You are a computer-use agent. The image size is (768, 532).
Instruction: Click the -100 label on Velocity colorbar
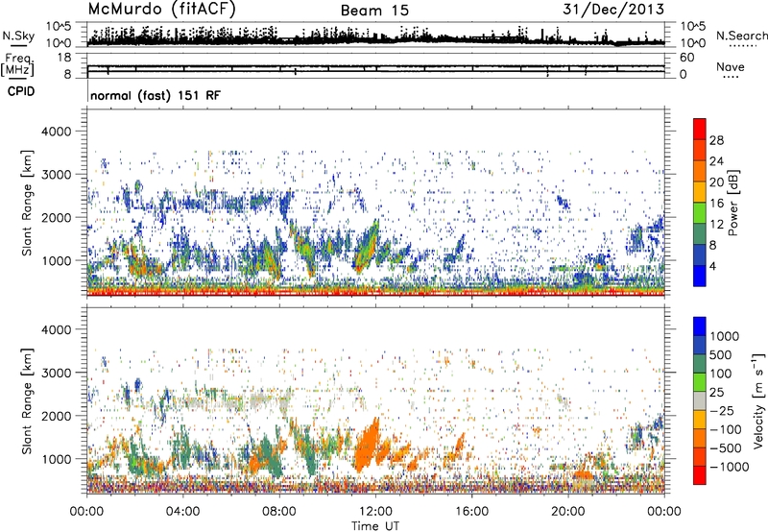726,429
